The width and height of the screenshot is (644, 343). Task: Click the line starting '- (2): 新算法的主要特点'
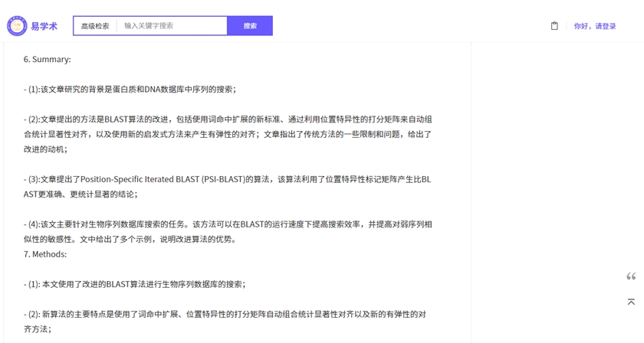point(225,314)
